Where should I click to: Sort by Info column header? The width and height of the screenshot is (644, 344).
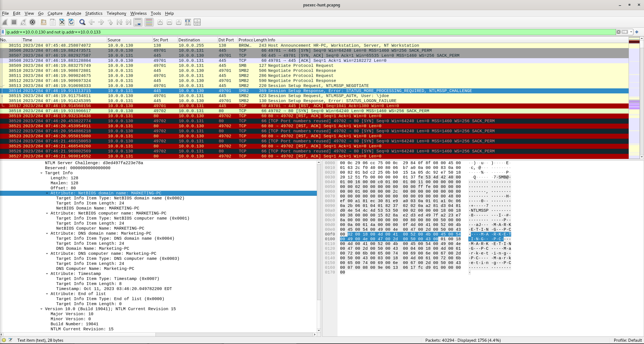(447, 40)
